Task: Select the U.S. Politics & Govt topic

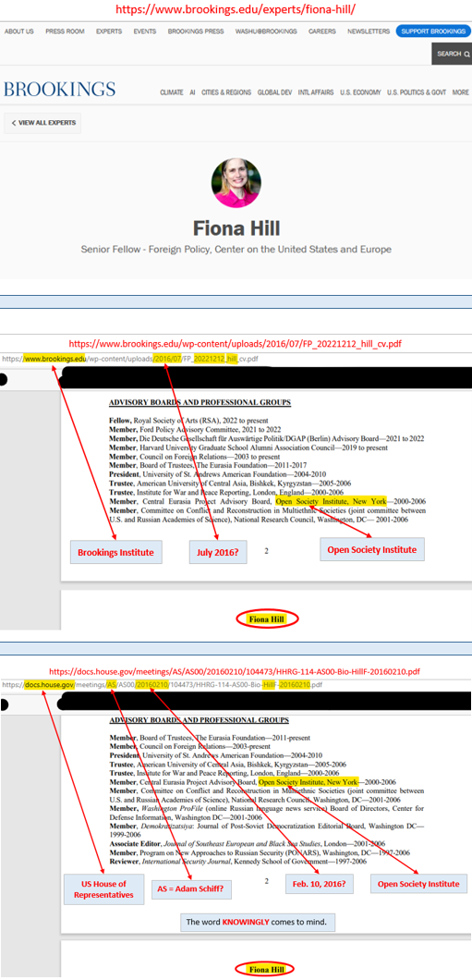Action: coord(417,92)
